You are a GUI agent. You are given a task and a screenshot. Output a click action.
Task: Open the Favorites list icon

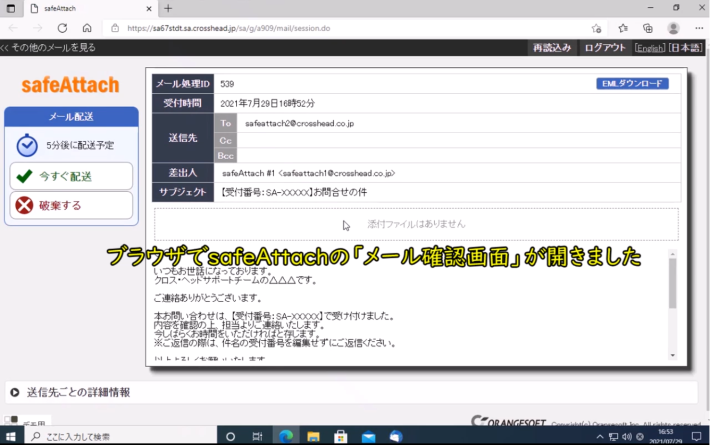pyautogui.click(x=623, y=28)
